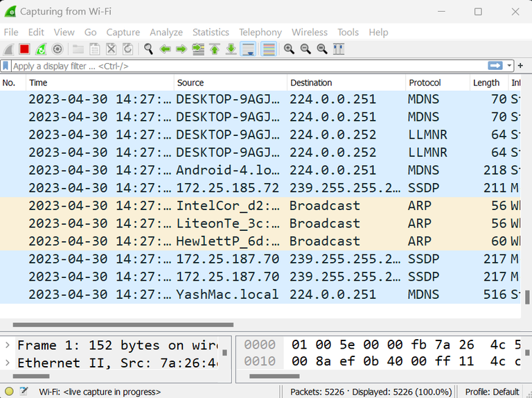The width and height of the screenshot is (532, 398).
Task: Open the Telephony menu
Action: click(260, 33)
